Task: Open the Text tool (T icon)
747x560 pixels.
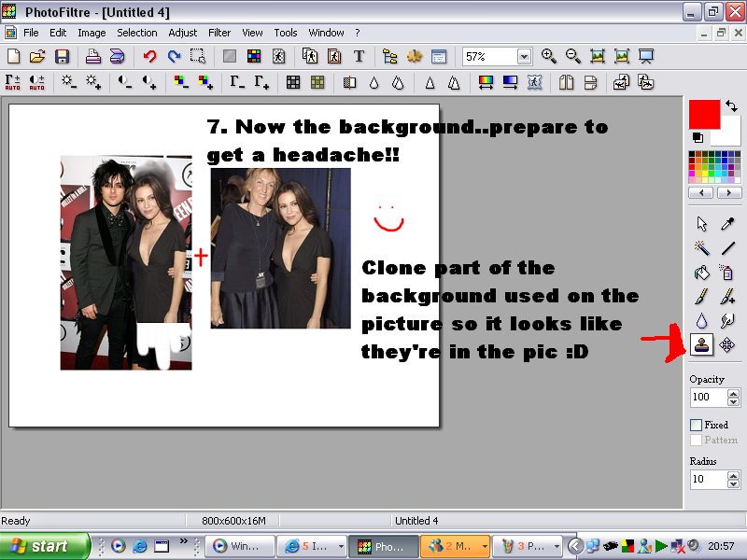Action: [x=359, y=56]
